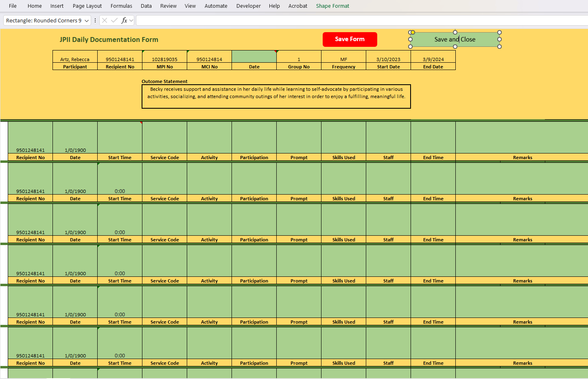Image resolution: width=588 pixels, height=379 pixels.
Task: Click the Enter checkmark icon in formula bar
Action: tap(114, 20)
